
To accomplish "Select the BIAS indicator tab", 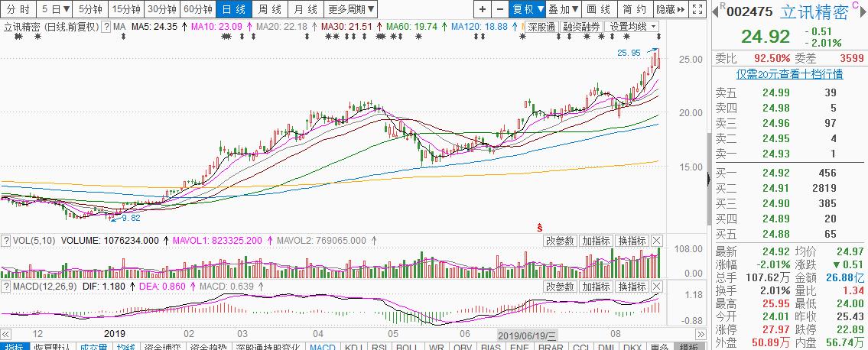I will click(x=490, y=346).
